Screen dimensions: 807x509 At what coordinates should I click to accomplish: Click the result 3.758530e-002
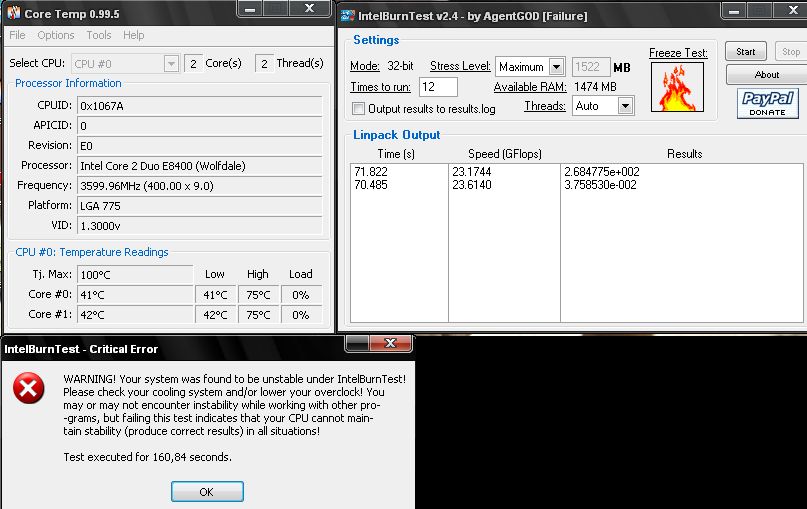[x=600, y=185]
